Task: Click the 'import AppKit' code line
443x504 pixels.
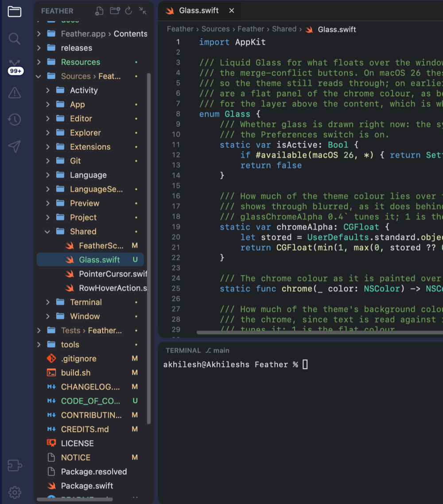Action: click(x=232, y=42)
